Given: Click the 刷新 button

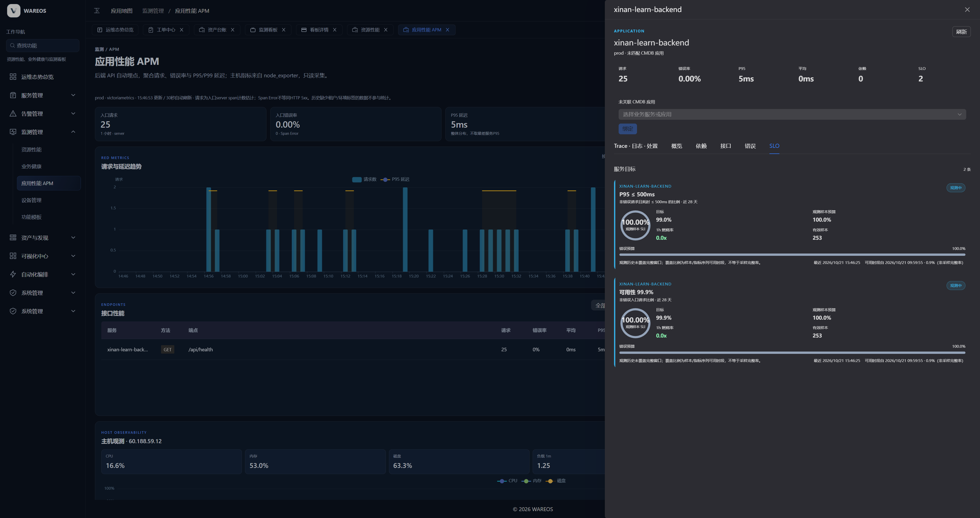Looking at the screenshot, I should click(x=961, y=32).
